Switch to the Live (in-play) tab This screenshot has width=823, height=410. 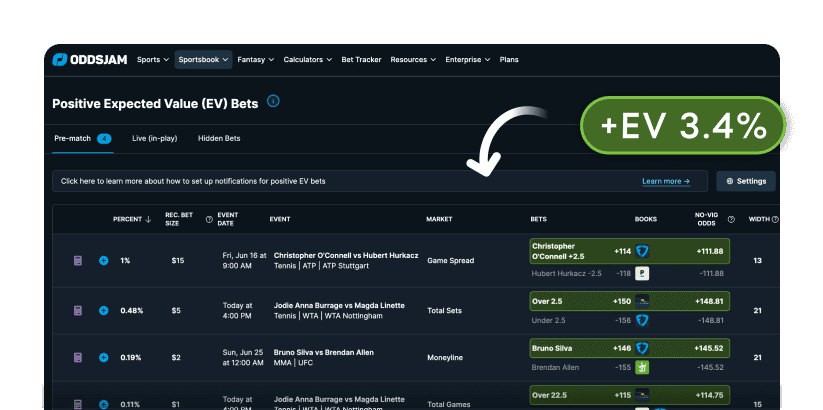[x=155, y=139]
